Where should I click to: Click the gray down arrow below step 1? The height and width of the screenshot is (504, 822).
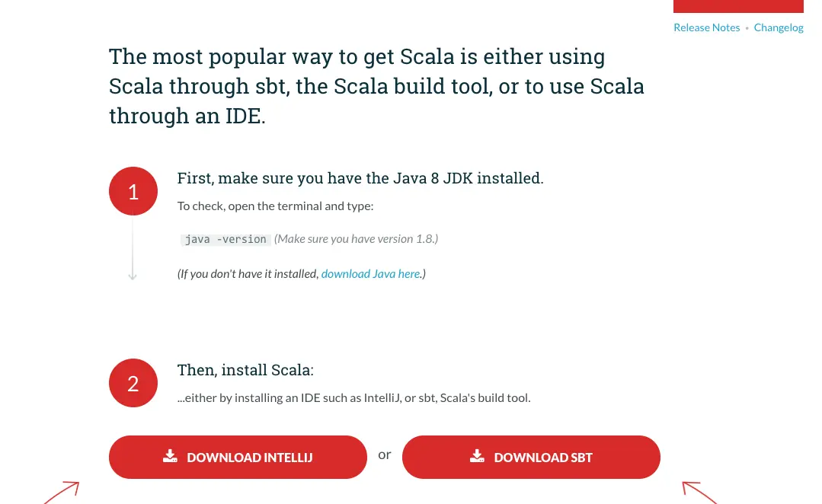pos(133,274)
